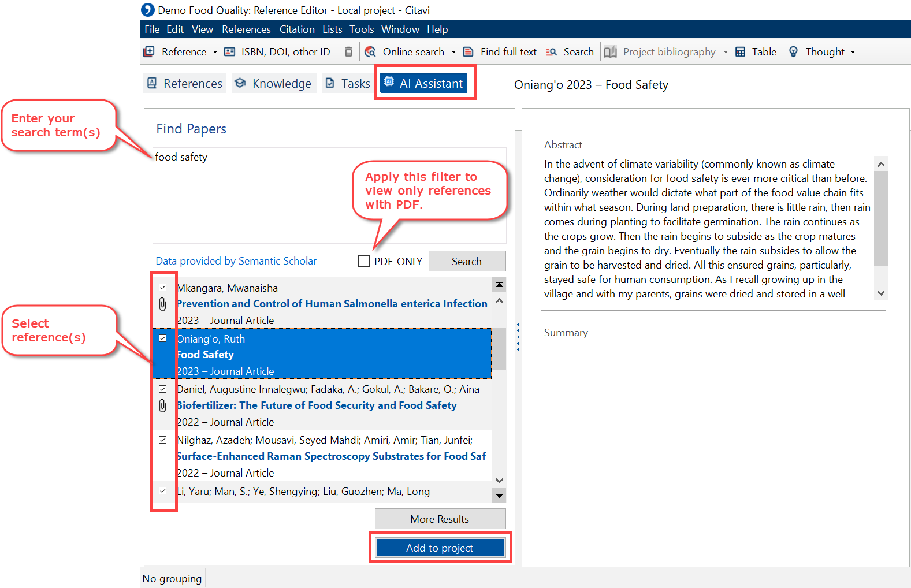The height and width of the screenshot is (588, 911).
Task: Uncheck the Mkangara, Mwanaisha reference checkbox
Action: 163,287
